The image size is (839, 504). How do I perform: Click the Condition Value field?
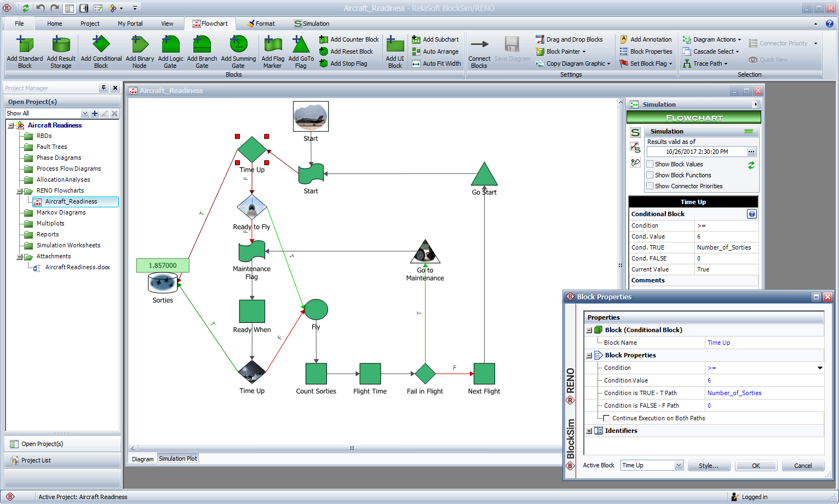click(764, 380)
